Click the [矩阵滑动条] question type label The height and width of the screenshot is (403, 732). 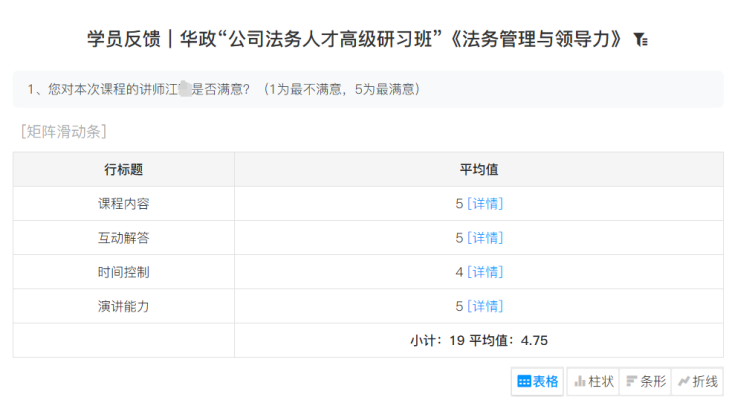(62, 131)
